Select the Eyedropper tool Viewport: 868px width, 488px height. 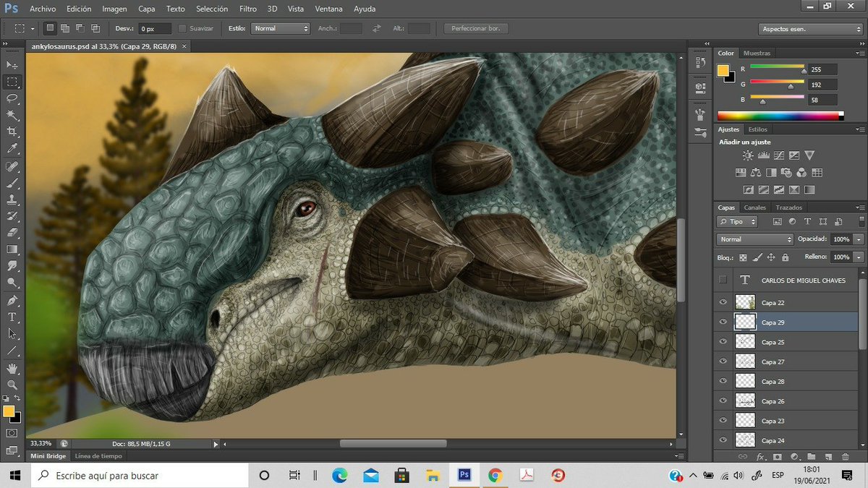click(12, 148)
